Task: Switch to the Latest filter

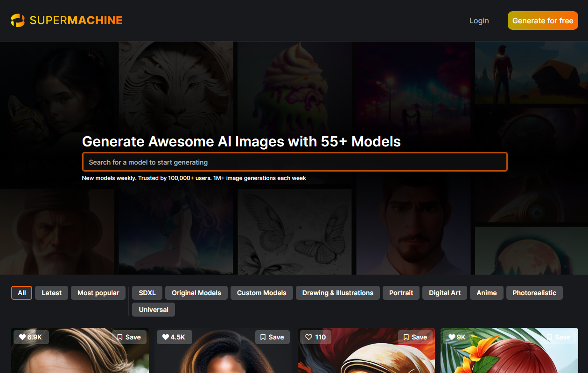Action: (x=51, y=293)
